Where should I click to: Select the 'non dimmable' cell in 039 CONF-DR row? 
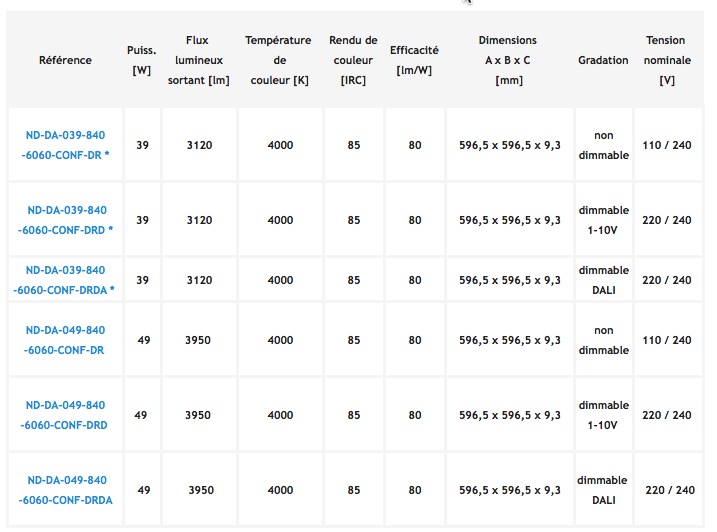click(x=604, y=145)
